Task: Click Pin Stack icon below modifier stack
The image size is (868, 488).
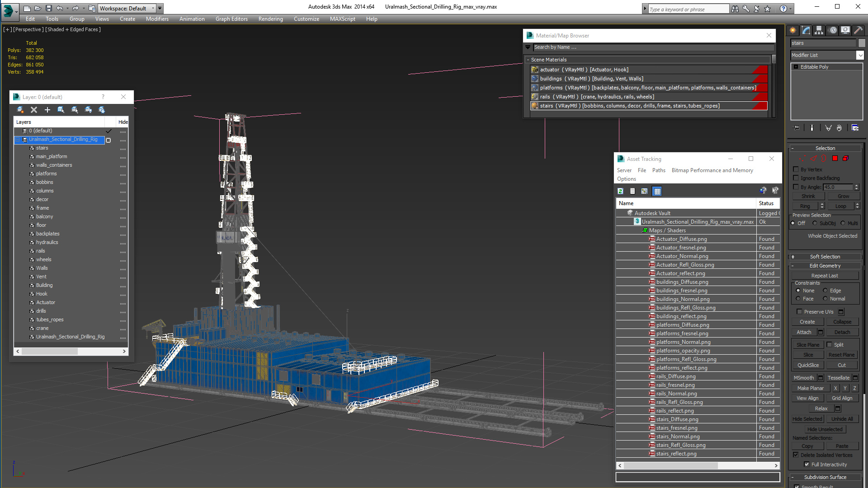Action: tap(797, 128)
